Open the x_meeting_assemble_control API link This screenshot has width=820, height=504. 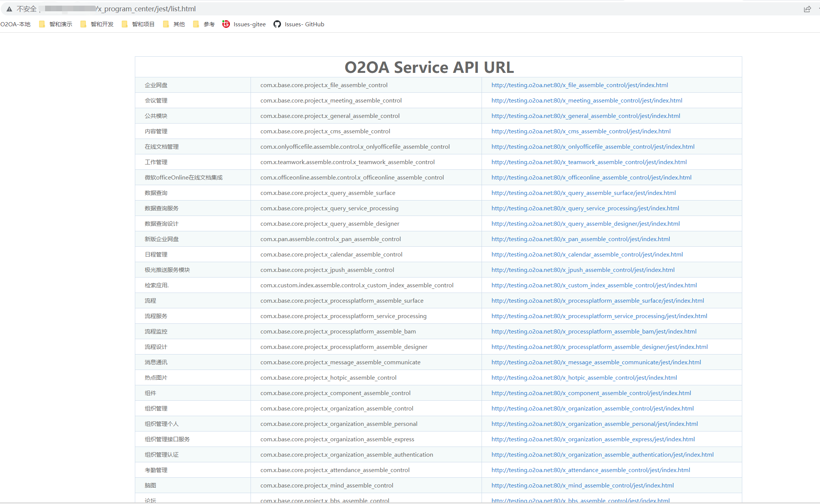[586, 101]
